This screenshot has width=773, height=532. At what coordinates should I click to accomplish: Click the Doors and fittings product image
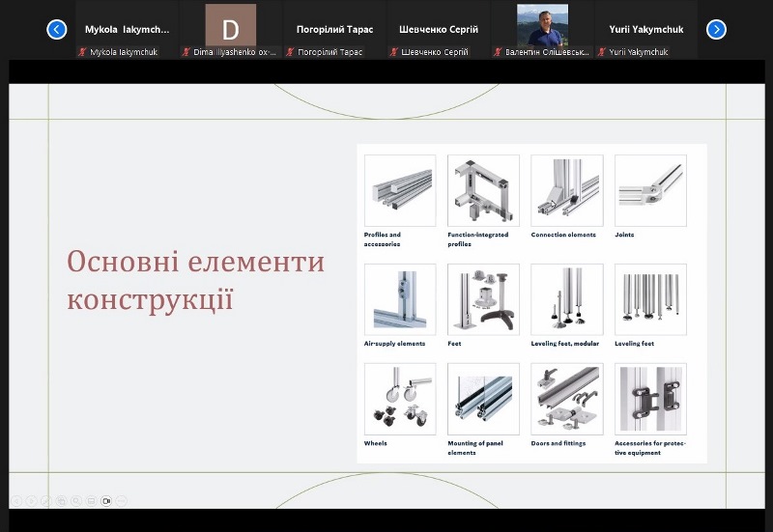[567, 399]
